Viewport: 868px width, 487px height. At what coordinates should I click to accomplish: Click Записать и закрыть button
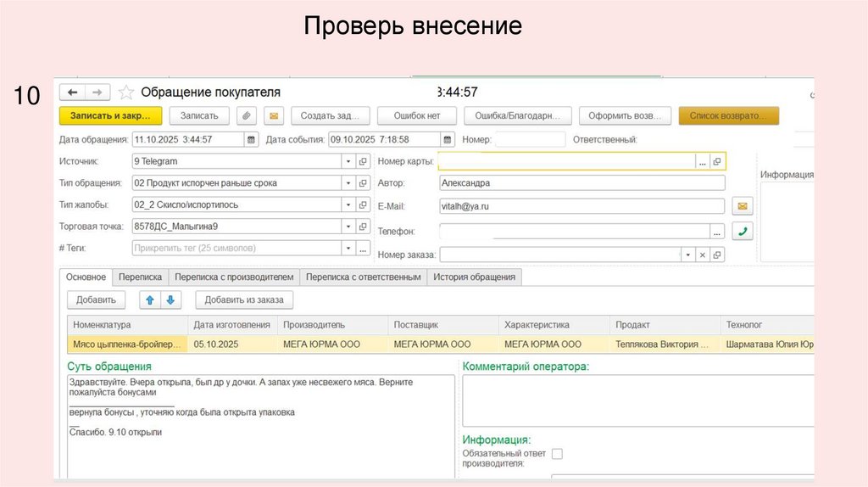(x=111, y=115)
